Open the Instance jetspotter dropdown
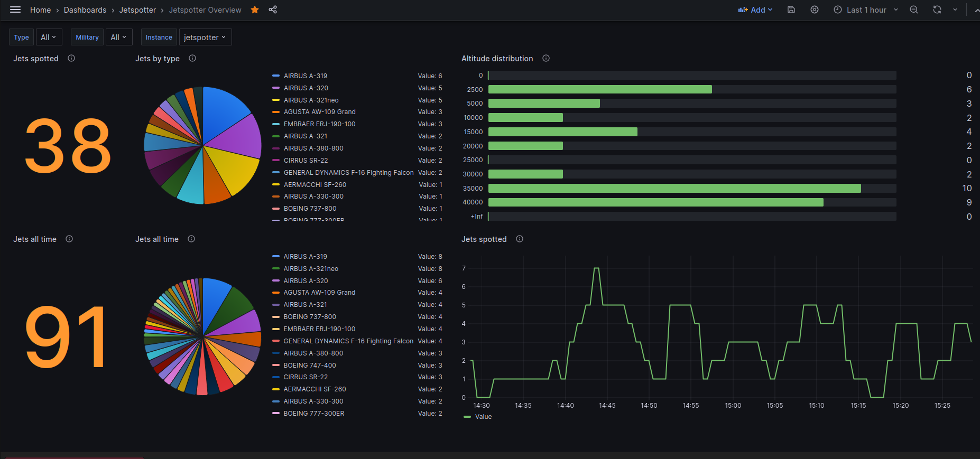 pos(205,38)
